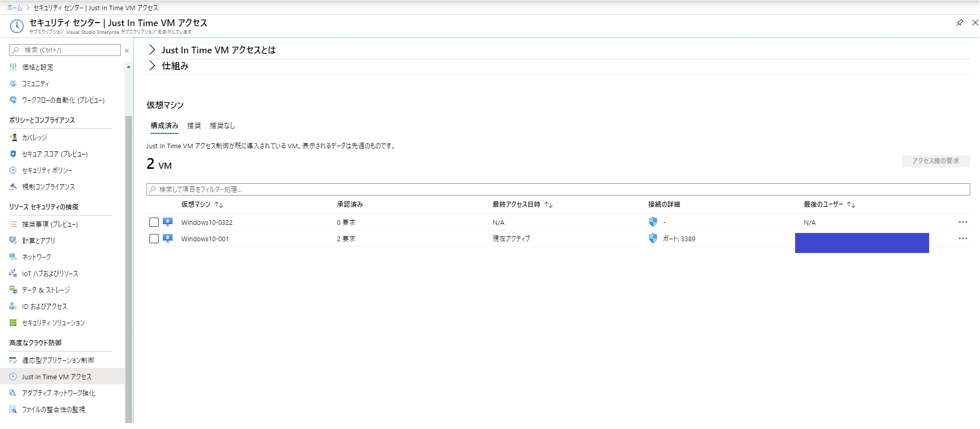The width and height of the screenshot is (980, 429).
Task: Click the セキュリティ ポリシー icon
Action: [13, 170]
